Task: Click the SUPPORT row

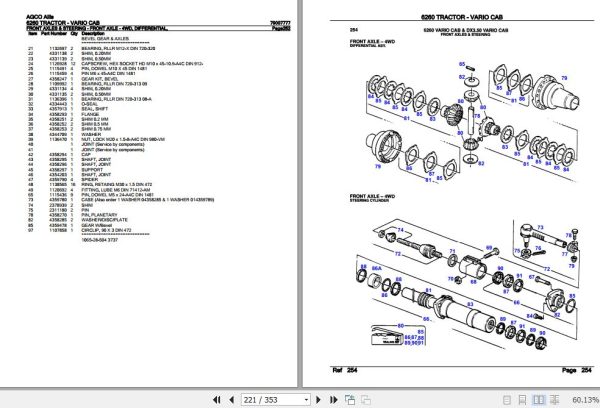Action: click(65, 170)
